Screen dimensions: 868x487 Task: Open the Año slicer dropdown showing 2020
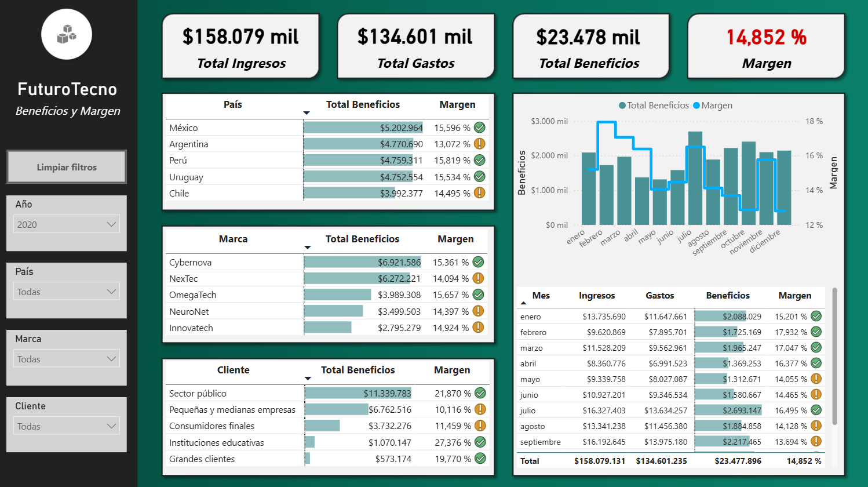tap(66, 223)
